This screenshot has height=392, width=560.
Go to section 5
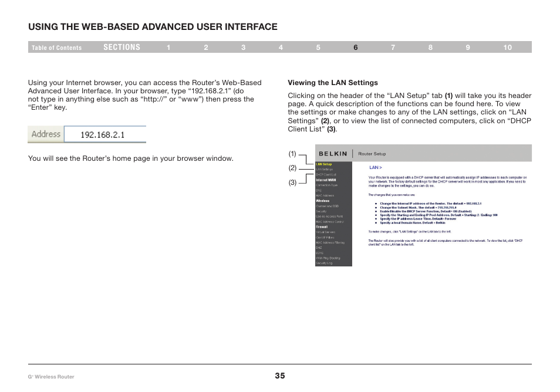[x=318, y=48]
